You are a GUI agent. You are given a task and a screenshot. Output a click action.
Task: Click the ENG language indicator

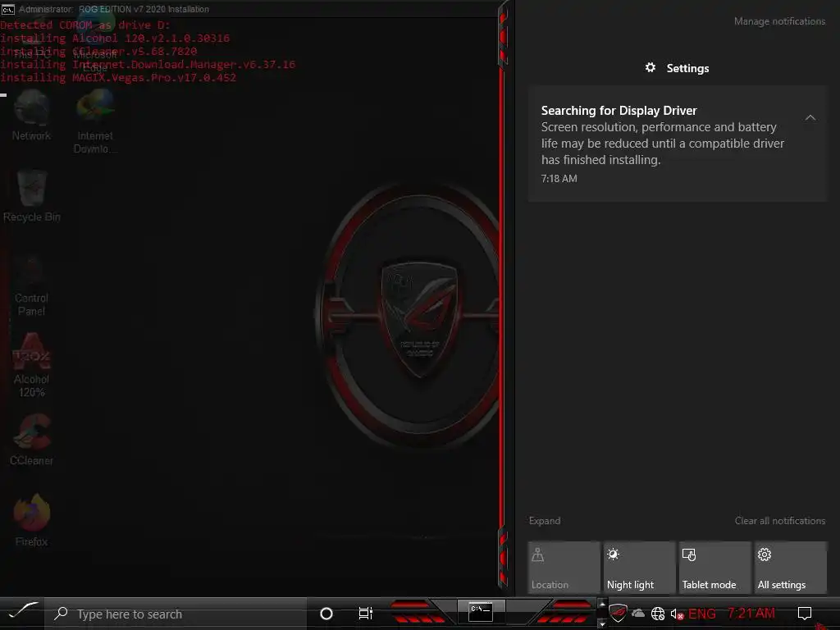pos(702,614)
